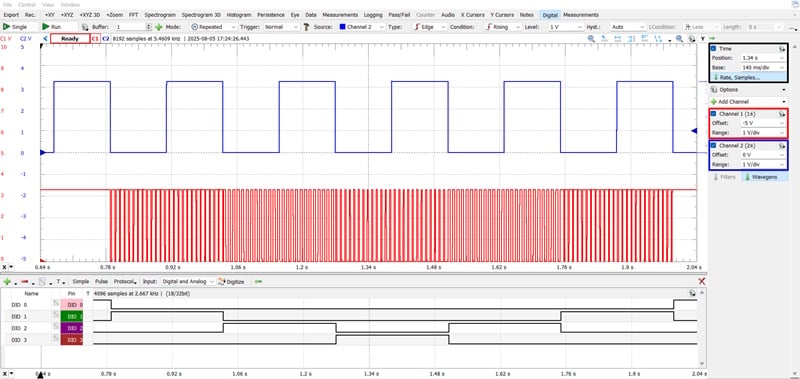The width and height of the screenshot is (800, 379).
Task: Open the Type Edge dropdown
Action: tap(429, 27)
